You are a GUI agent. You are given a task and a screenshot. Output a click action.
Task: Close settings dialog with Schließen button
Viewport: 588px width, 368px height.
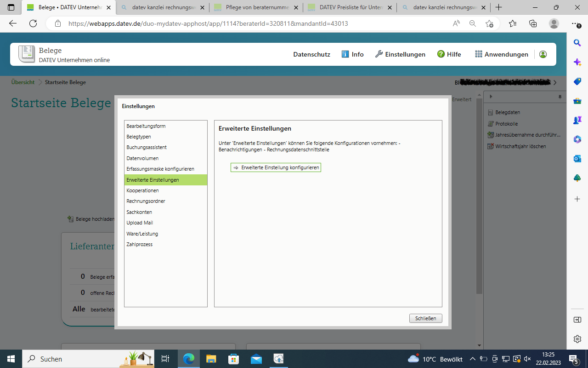(x=425, y=318)
